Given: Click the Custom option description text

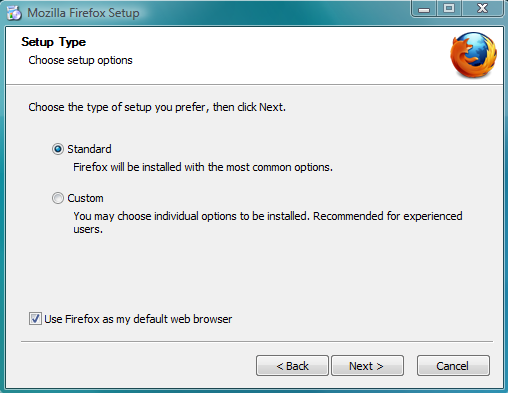Looking at the screenshot, I should click(268, 223).
